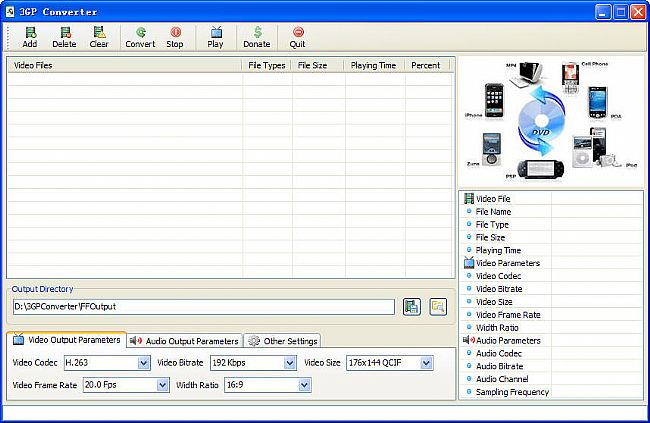Open the Video Size dropdown
The width and height of the screenshot is (650, 423).
pyautogui.click(x=426, y=363)
